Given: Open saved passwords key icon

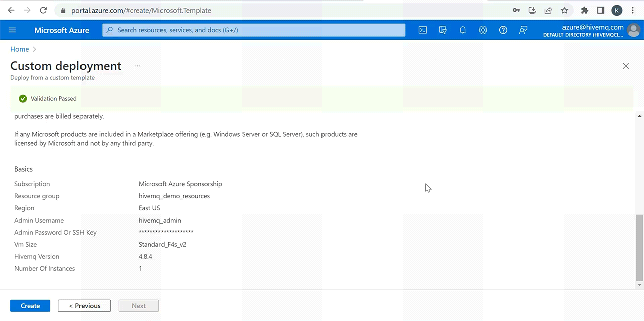Looking at the screenshot, I should [x=516, y=10].
